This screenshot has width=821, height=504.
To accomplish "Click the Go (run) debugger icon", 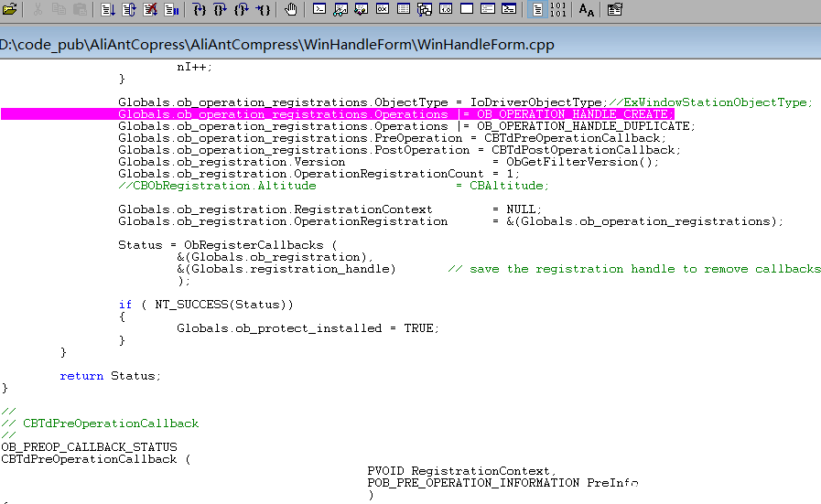I will coord(108,10).
